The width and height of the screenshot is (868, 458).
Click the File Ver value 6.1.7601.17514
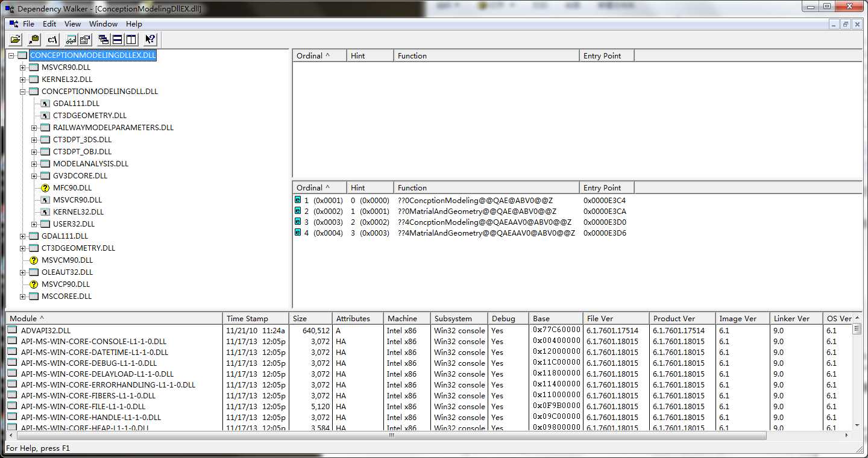tap(612, 330)
